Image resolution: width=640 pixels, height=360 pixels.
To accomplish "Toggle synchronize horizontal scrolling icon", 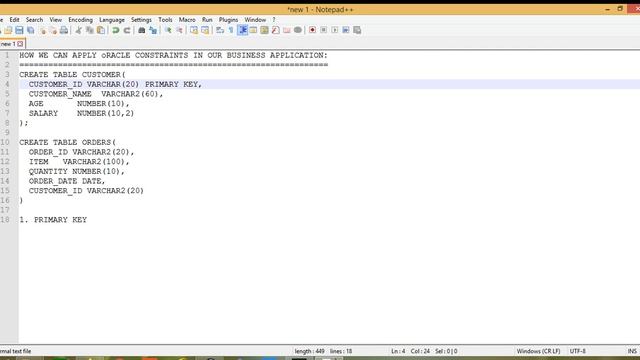I will 205,30.
